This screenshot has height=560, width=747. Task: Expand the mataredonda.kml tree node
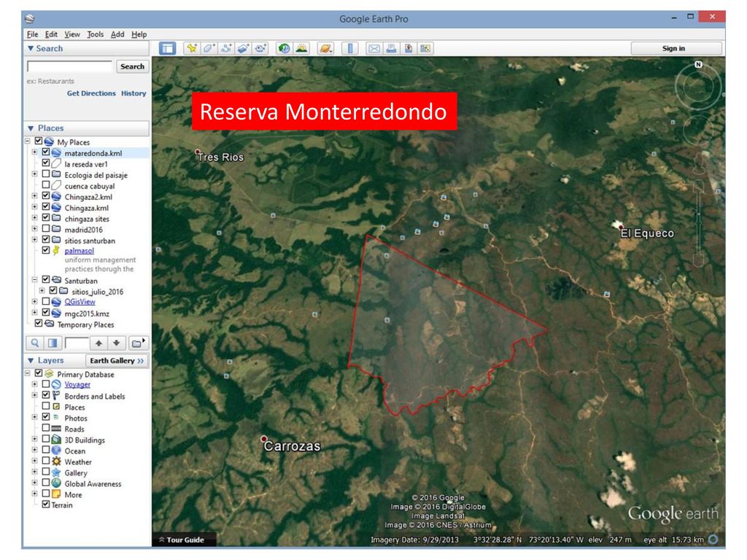point(34,152)
